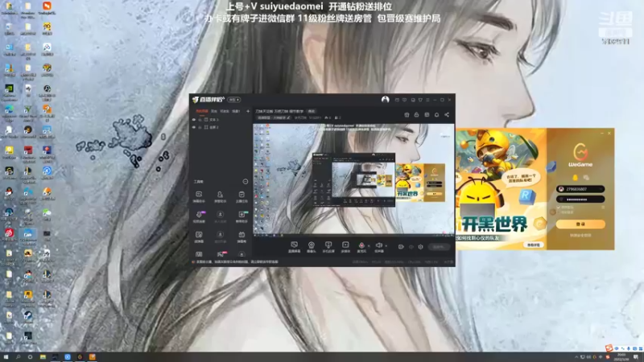Add a webcam source from the bottom toolbar
The width and height of the screenshot is (644, 362).
(312, 246)
